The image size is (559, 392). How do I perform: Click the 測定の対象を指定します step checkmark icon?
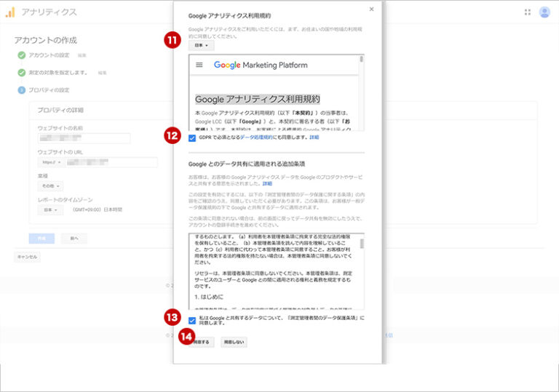tap(22, 72)
